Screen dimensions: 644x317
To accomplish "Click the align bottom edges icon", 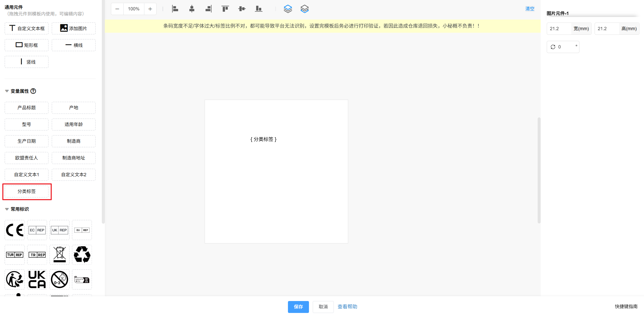I will (259, 9).
